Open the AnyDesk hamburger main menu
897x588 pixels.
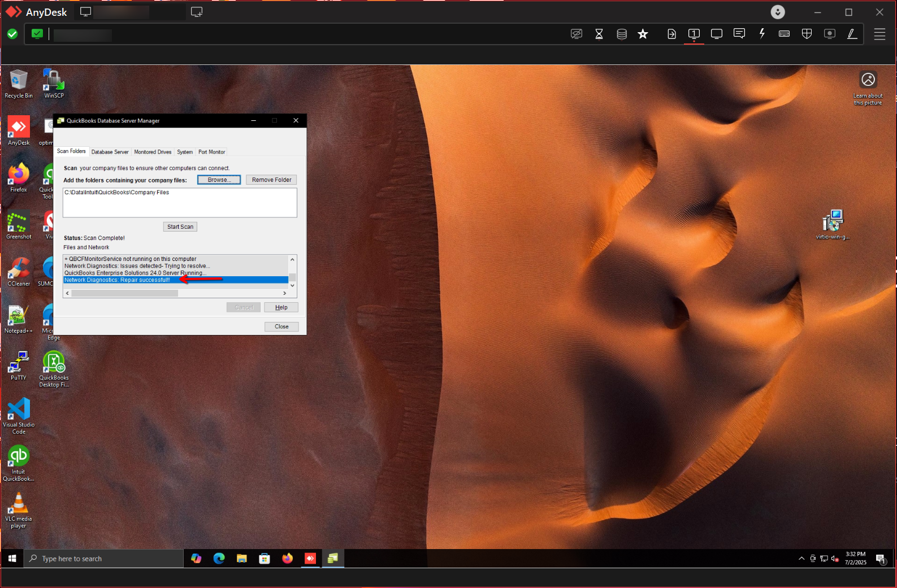pyautogui.click(x=879, y=34)
